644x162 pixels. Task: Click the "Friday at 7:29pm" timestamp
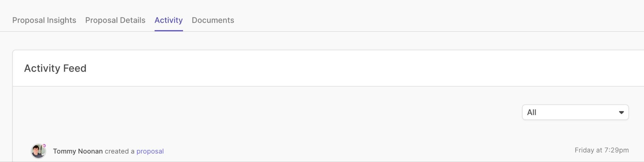(x=601, y=150)
